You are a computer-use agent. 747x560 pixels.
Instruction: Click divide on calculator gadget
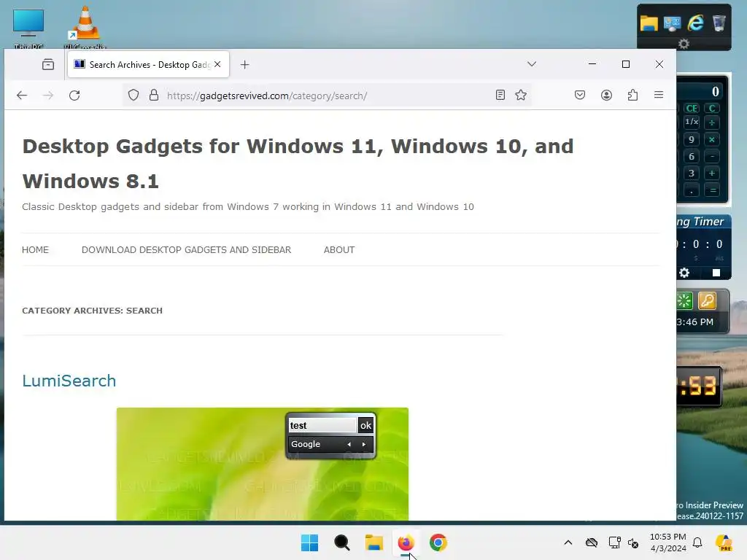click(712, 122)
